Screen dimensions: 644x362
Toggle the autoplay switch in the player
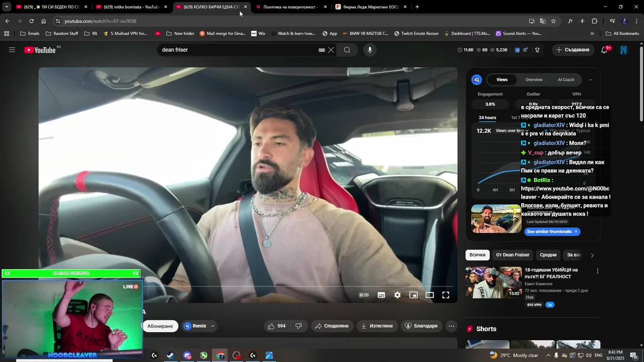click(x=364, y=295)
